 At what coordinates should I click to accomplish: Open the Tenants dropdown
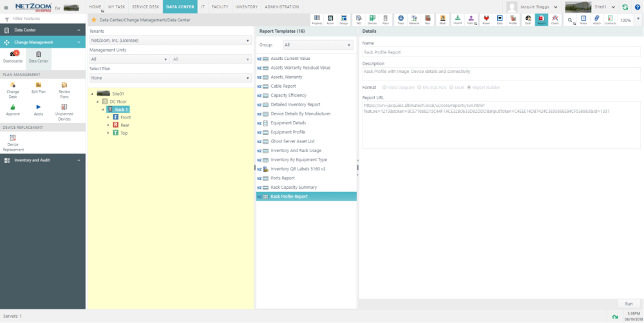(170, 41)
